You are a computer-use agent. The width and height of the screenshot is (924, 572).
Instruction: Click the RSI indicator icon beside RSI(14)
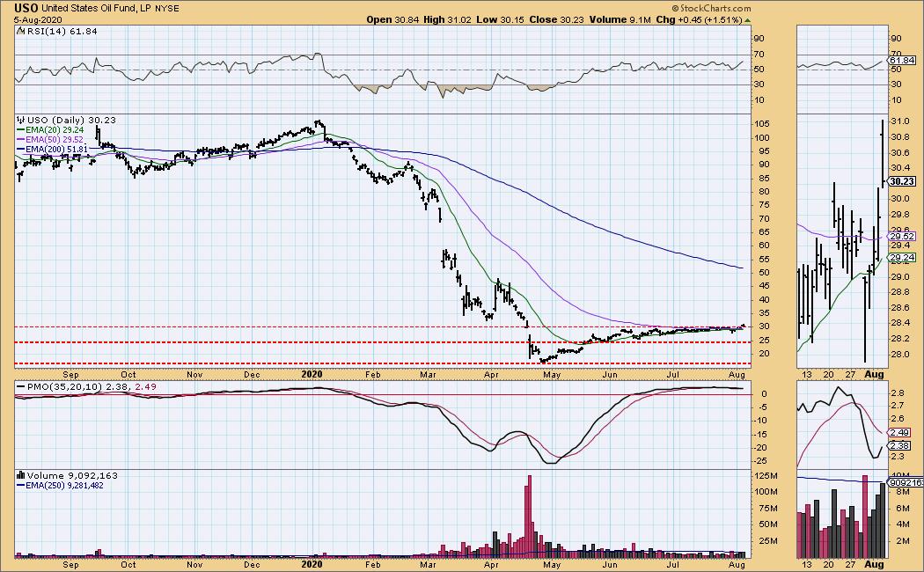tap(20, 31)
